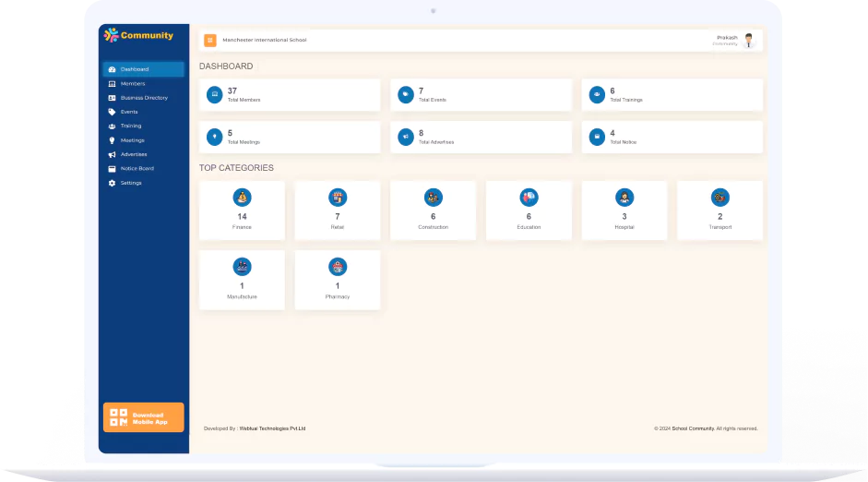Viewport: 868px width, 482px height.
Task: Click the 'Finance' category label
Action: coord(242,227)
